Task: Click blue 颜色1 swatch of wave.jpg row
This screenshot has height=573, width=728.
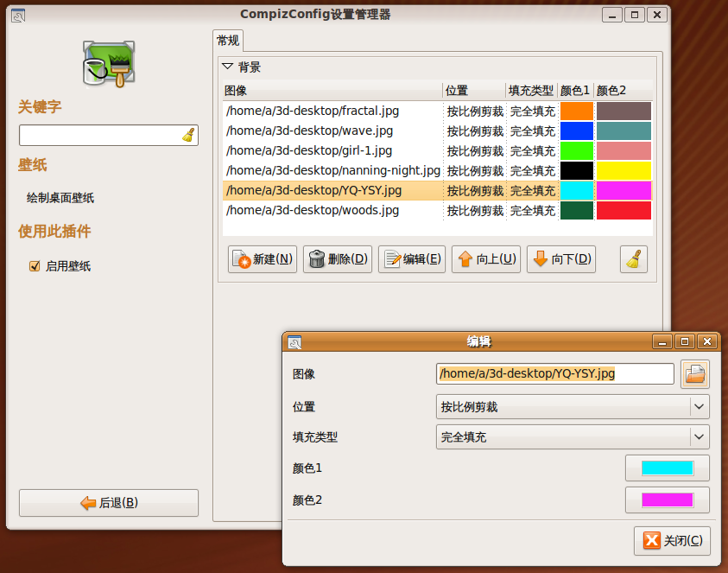Action: tap(577, 131)
